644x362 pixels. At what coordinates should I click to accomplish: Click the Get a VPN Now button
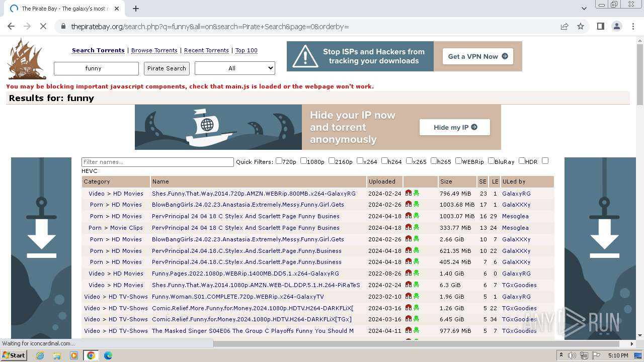click(x=478, y=56)
